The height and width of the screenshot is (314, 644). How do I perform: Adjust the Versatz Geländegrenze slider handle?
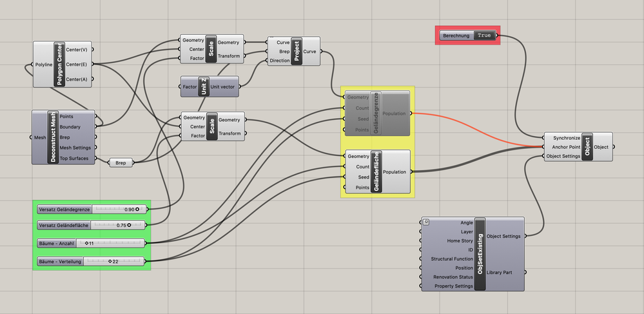[x=137, y=209]
